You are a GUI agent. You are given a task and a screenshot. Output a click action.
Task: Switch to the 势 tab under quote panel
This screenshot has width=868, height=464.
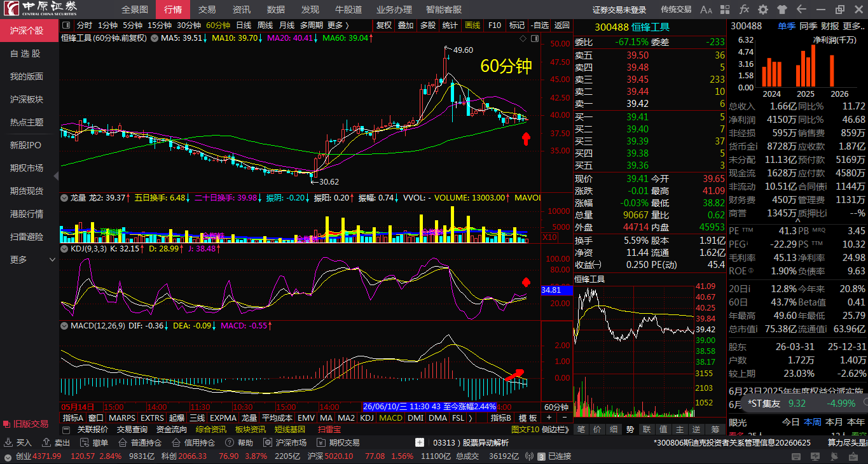pyautogui.click(x=630, y=430)
